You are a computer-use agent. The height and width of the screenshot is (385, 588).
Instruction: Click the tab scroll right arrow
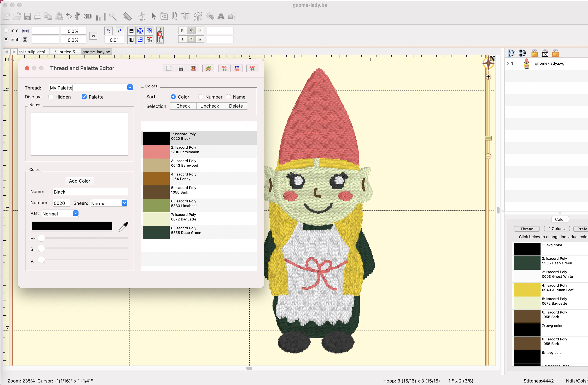pos(14,52)
